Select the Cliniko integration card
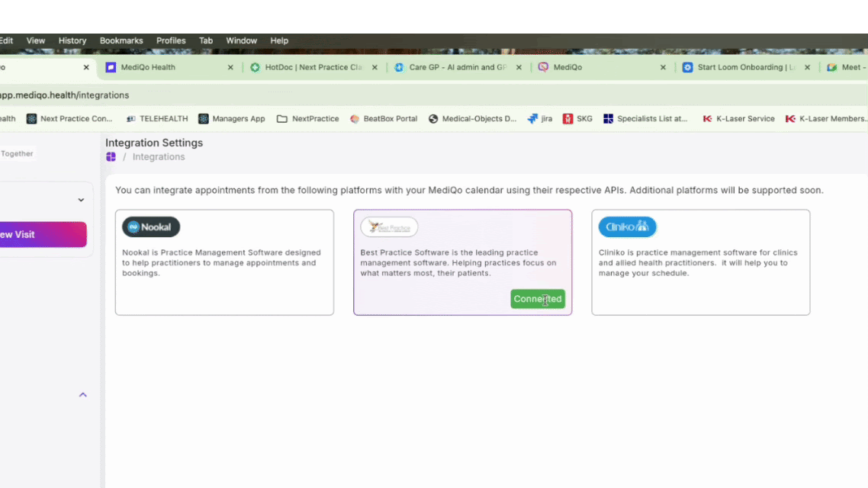 pos(700,262)
